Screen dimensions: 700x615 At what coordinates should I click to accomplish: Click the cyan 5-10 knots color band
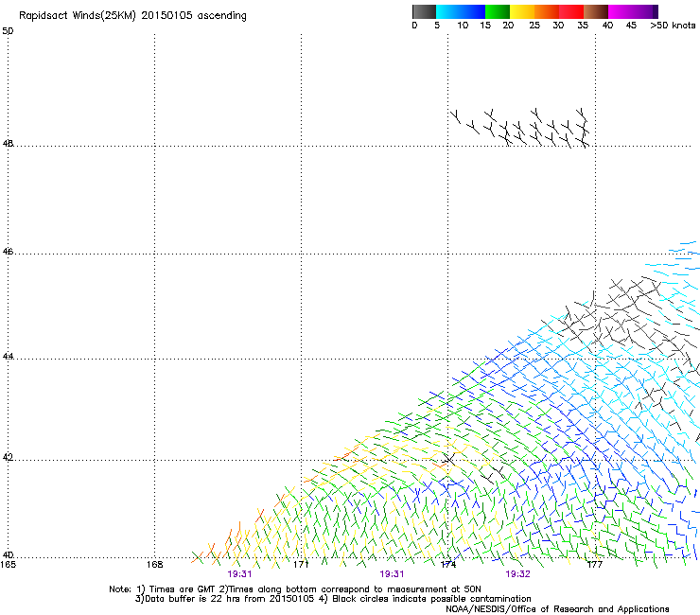tap(448, 11)
